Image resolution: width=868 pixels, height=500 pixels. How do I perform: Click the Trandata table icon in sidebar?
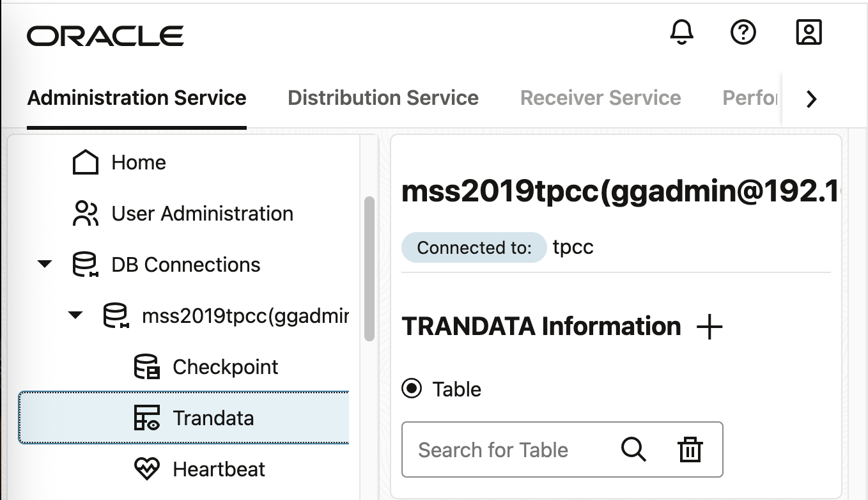[146, 418]
